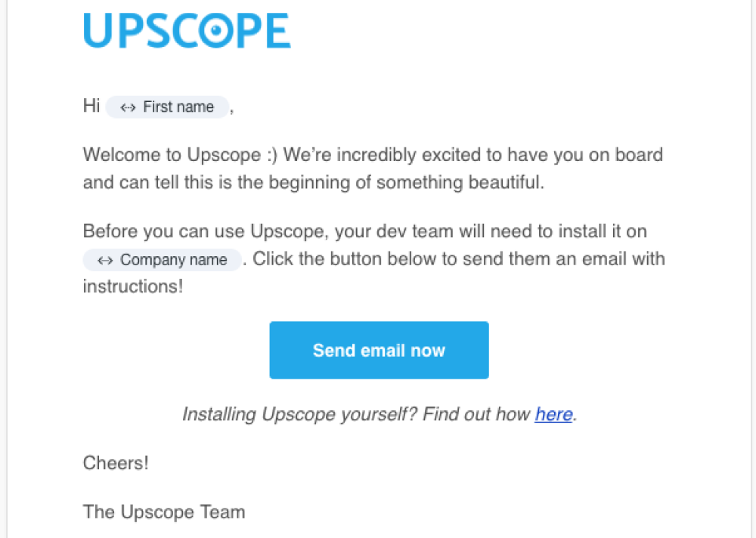The width and height of the screenshot is (756, 538).
Task: Click the eye-shaped O in Upscope logo
Action: pyautogui.click(x=216, y=30)
